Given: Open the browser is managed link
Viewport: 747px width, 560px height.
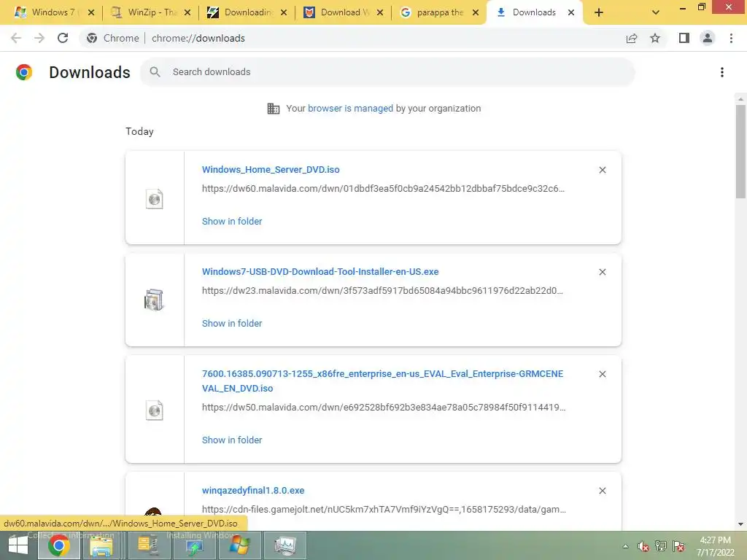Looking at the screenshot, I should (350, 108).
